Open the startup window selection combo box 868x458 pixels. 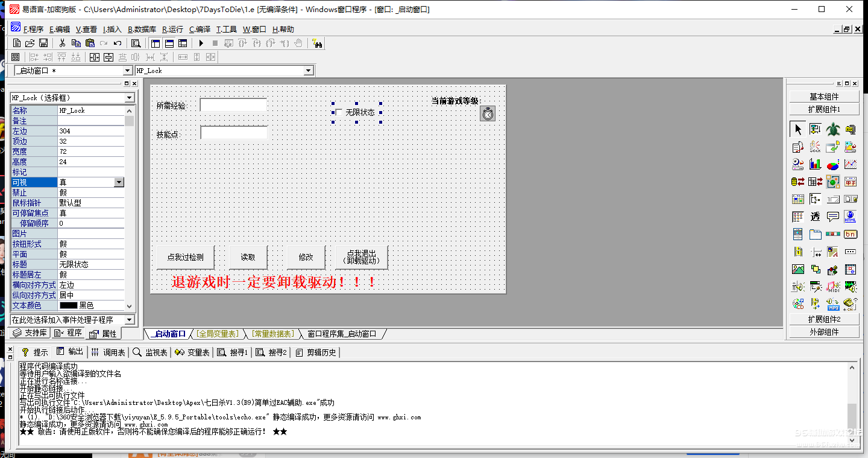tap(127, 70)
